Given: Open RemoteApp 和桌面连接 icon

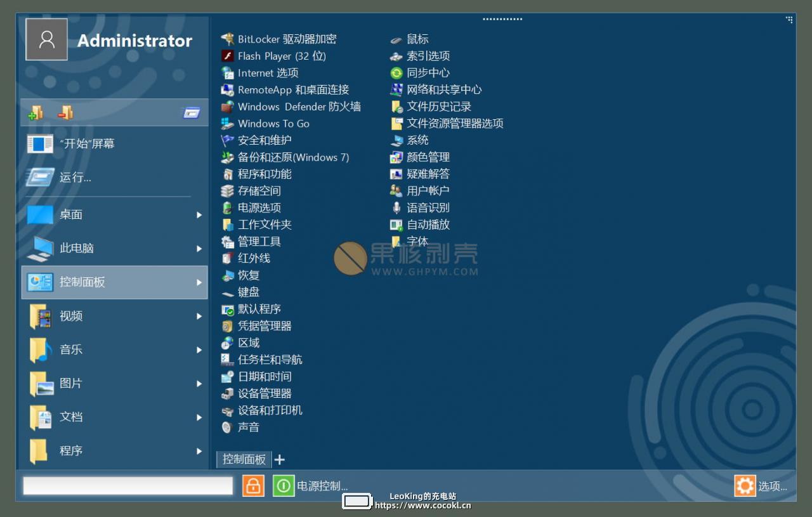Looking at the screenshot, I should (x=227, y=90).
